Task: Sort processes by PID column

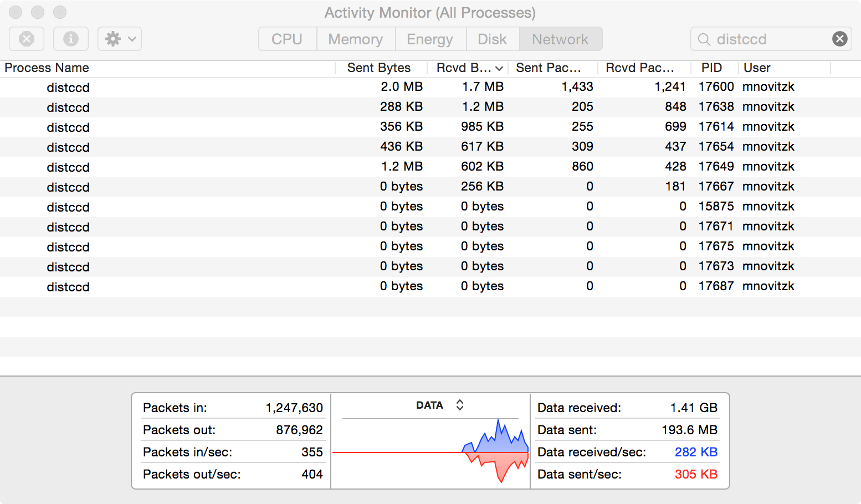Action: coord(711,68)
